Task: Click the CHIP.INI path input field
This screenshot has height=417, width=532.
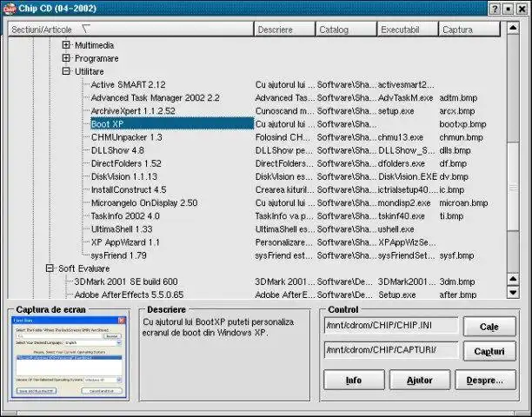Action: point(391,326)
